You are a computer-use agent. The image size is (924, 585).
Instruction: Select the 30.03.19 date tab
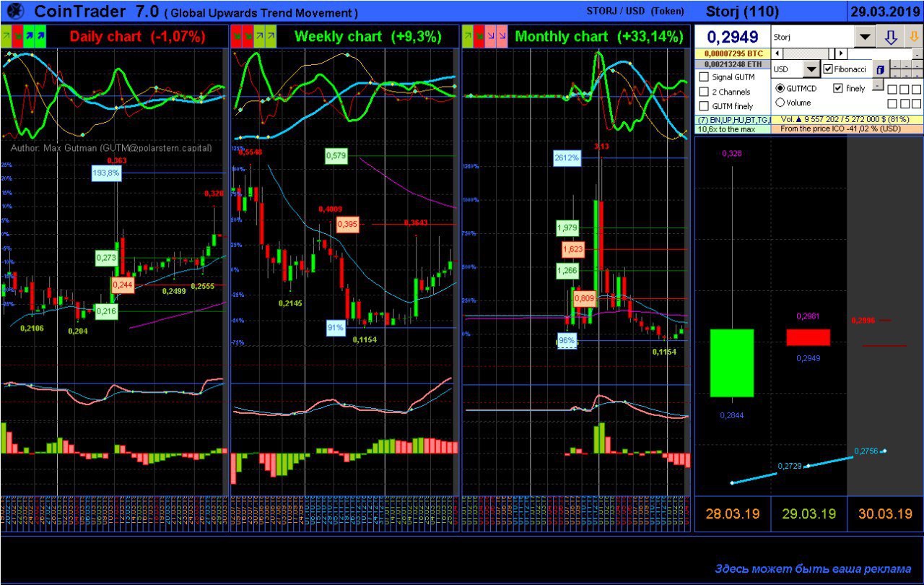pos(885,514)
